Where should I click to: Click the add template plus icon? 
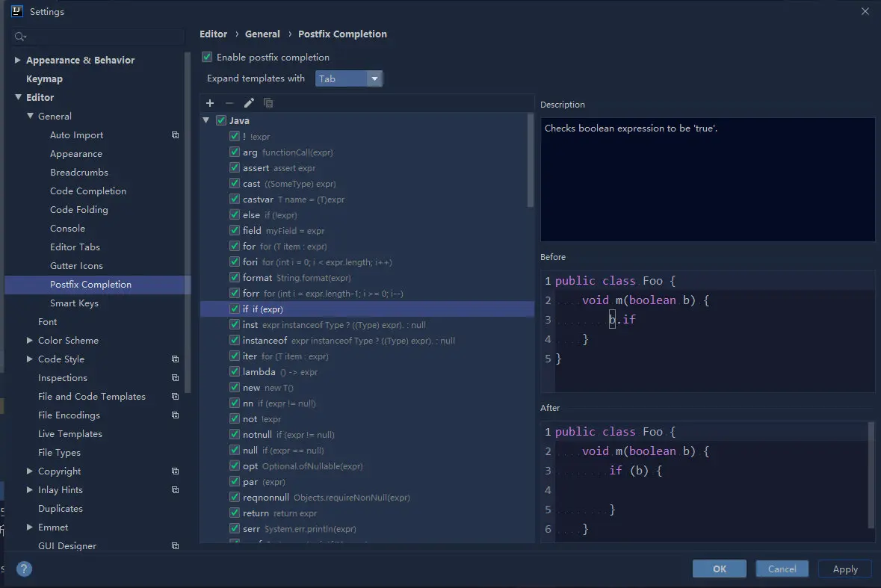(210, 103)
